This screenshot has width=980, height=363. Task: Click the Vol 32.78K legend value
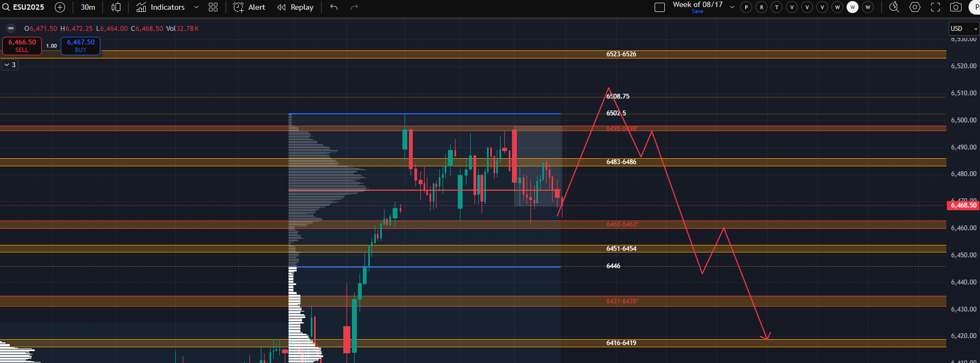(182, 29)
